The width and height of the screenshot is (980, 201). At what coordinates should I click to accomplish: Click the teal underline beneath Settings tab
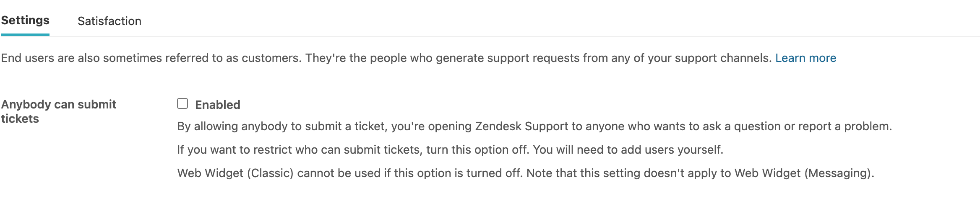pyautogui.click(x=25, y=34)
